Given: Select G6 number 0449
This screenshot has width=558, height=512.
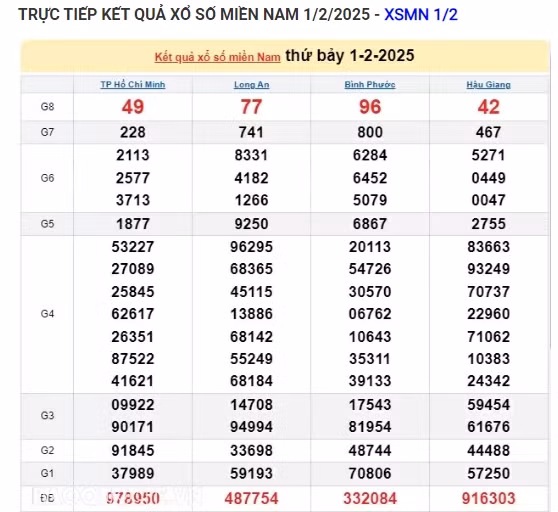Looking at the screenshot, I should (x=489, y=178).
